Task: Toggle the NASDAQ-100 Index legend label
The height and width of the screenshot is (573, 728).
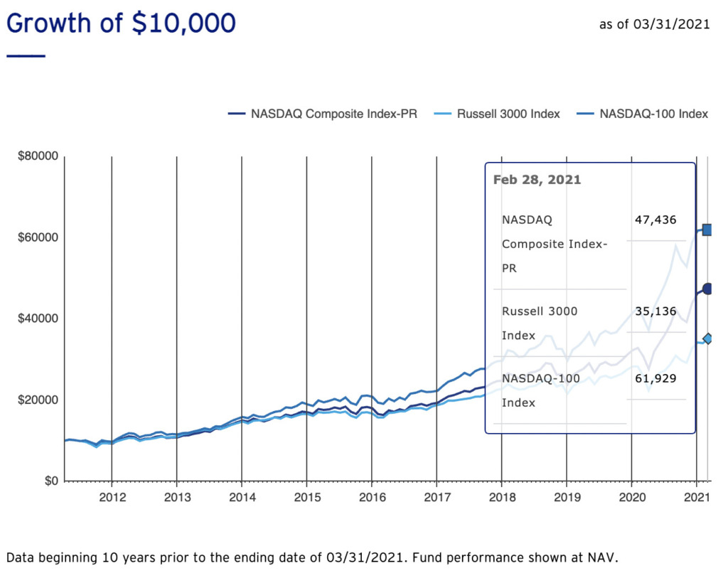Action: (654, 114)
